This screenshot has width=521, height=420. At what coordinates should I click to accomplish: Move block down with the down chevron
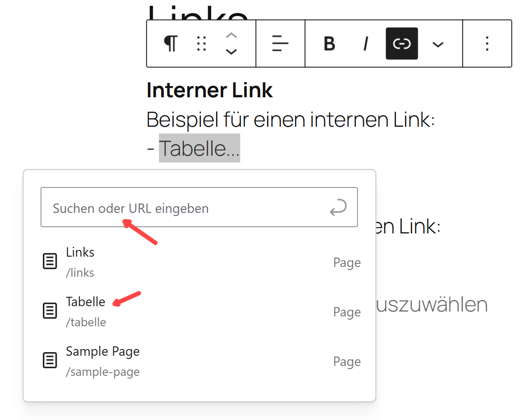231,52
